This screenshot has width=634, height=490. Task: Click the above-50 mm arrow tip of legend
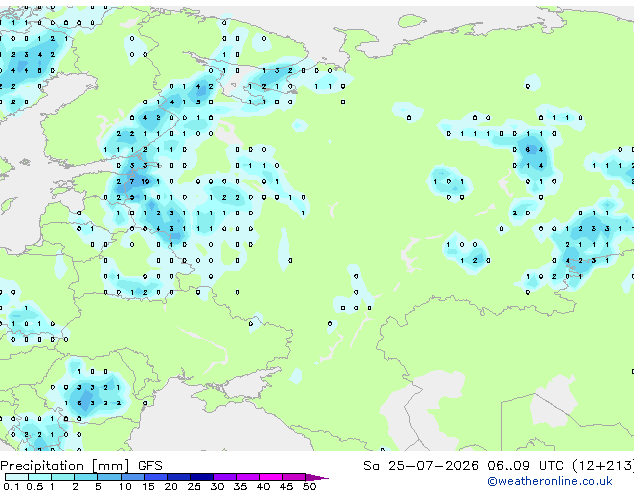click(x=317, y=477)
